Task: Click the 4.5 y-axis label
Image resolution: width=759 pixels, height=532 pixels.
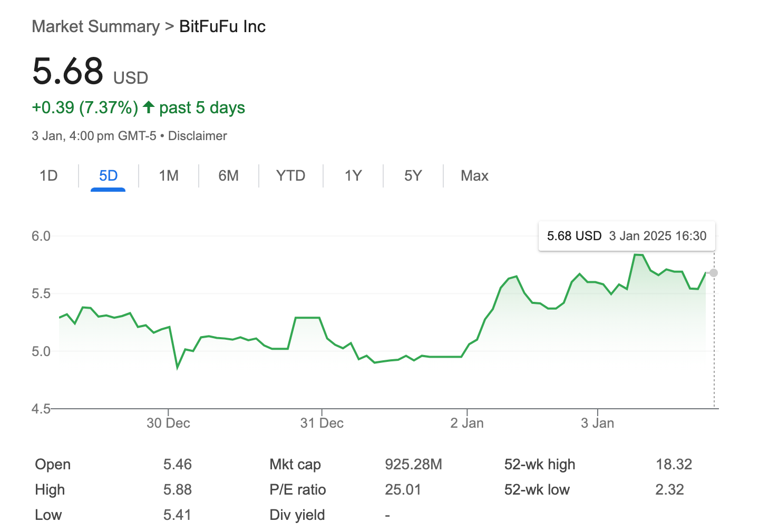Action: pos(41,409)
